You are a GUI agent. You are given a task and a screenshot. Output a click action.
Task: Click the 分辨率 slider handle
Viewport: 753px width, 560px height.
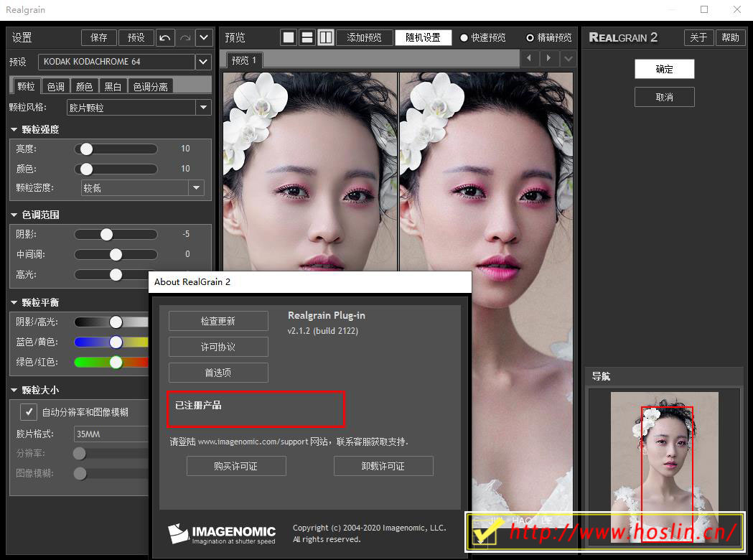point(79,453)
